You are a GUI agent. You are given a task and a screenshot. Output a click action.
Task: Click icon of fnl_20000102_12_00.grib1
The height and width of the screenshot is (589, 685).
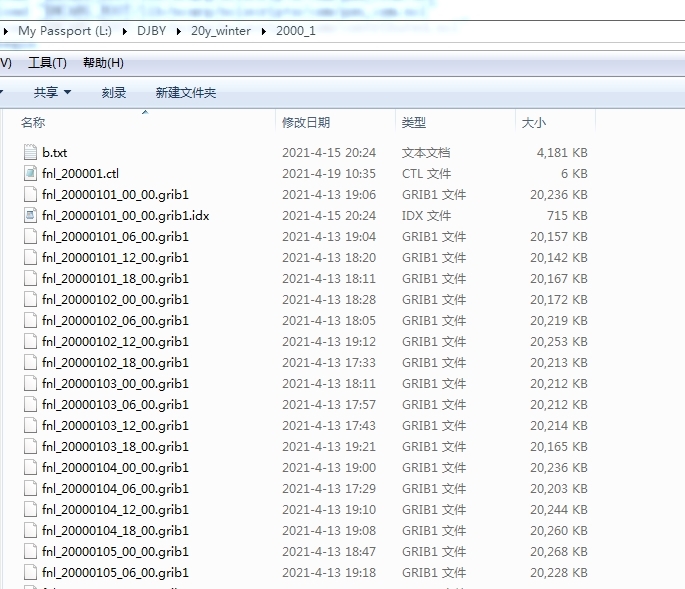pos(30,342)
